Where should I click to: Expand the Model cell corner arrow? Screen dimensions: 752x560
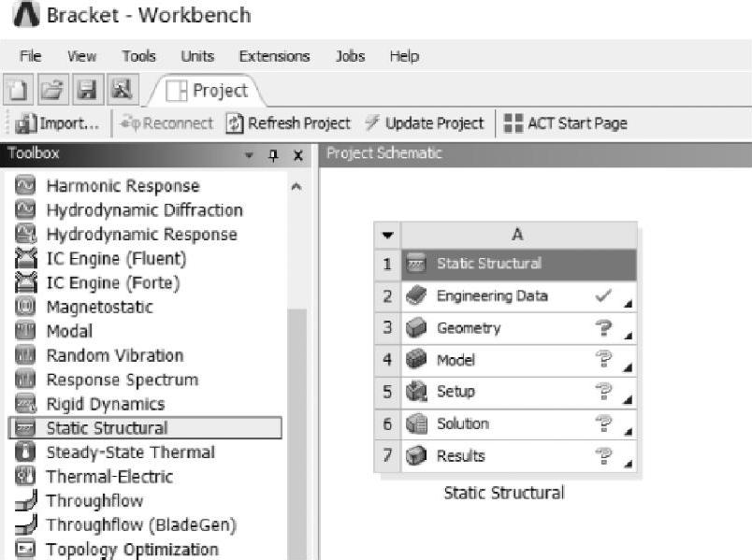[x=629, y=367]
